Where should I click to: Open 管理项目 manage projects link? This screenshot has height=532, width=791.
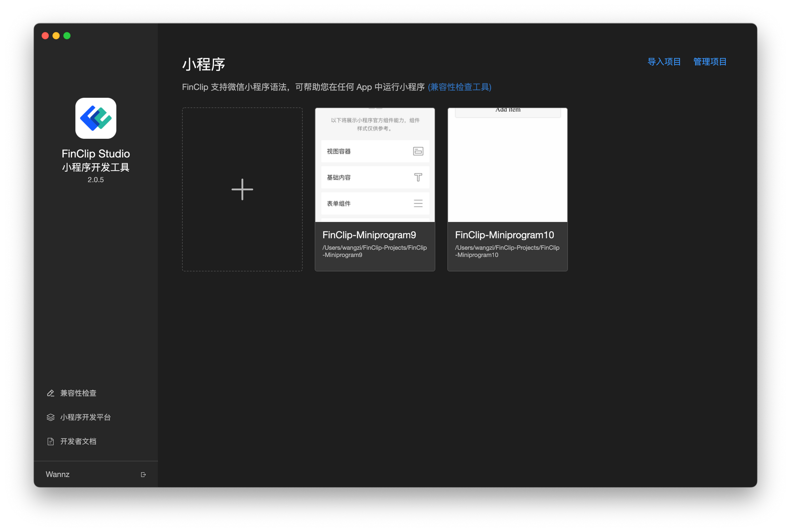pos(710,62)
